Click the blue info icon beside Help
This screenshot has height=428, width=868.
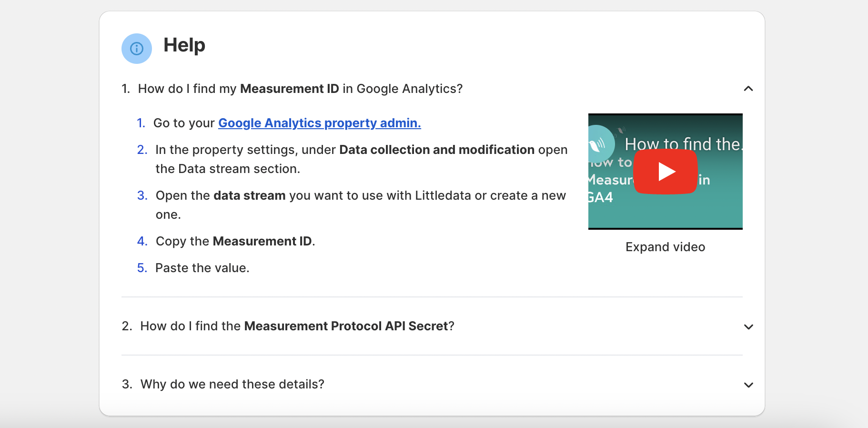coord(137,49)
